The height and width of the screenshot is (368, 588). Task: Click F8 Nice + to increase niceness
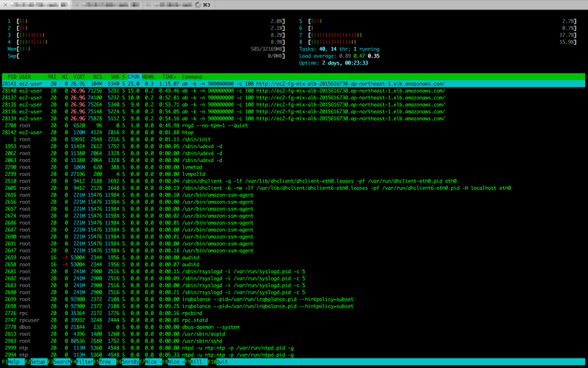coord(174,362)
